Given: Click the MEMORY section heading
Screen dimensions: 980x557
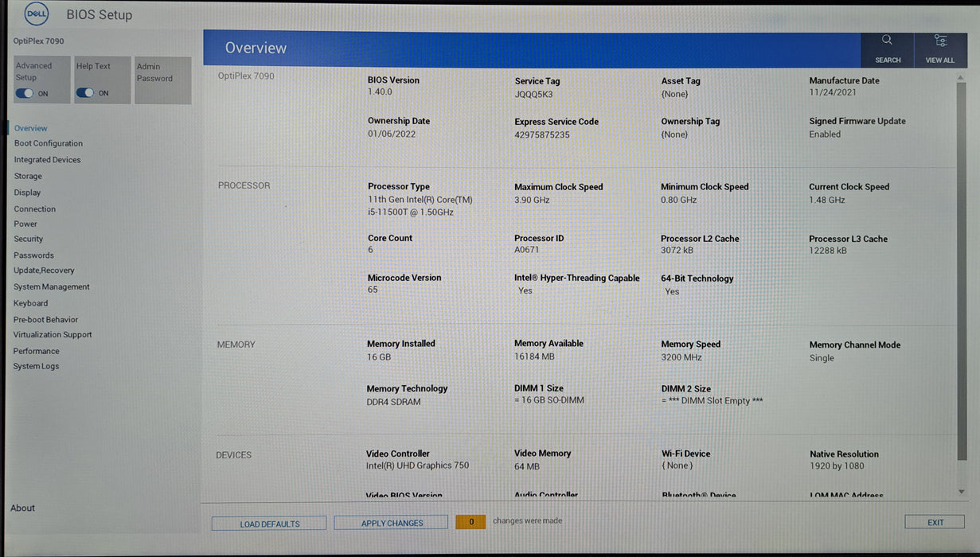Looking at the screenshot, I should (236, 345).
